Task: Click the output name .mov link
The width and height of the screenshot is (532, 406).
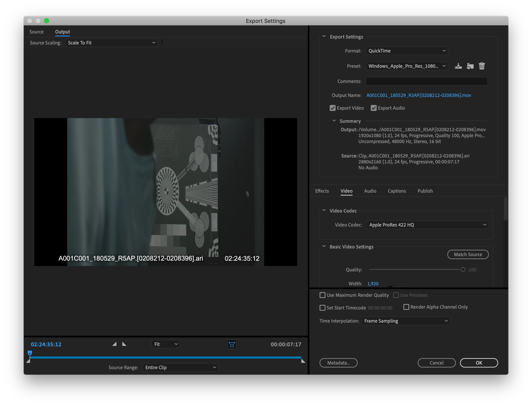Action: (418, 95)
